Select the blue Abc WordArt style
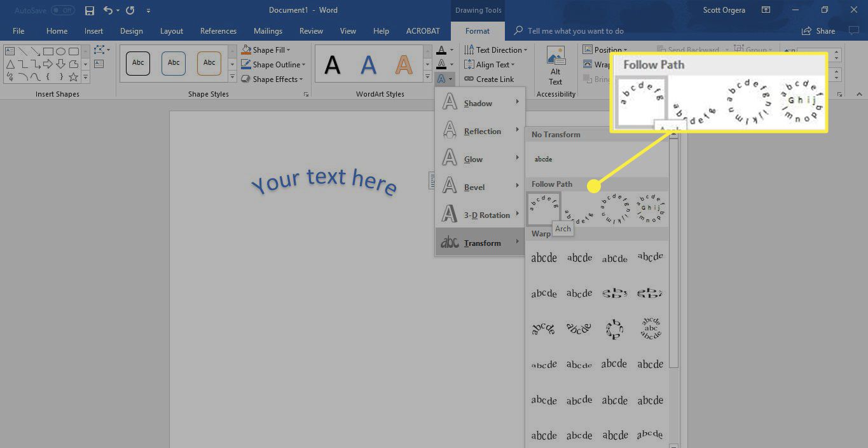 tap(172, 63)
